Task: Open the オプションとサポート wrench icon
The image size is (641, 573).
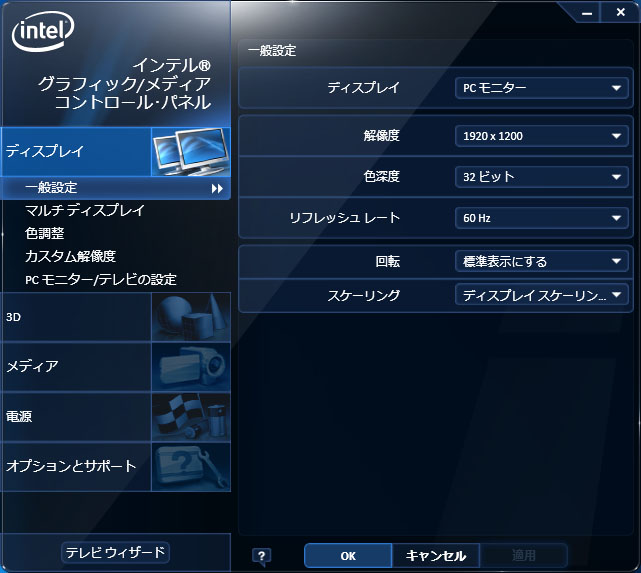Action: coord(191,467)
